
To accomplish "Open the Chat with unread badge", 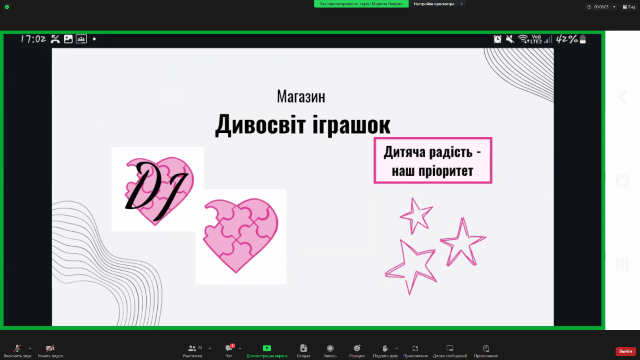I will pyautogui.click(x=229, y=350).
